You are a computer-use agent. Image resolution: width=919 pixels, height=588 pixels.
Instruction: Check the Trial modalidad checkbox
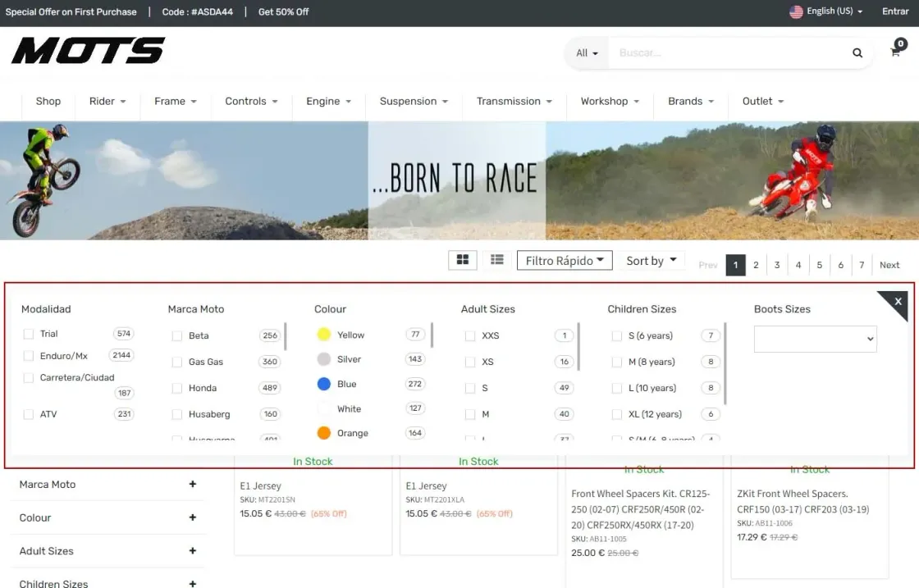pos(28,334)
